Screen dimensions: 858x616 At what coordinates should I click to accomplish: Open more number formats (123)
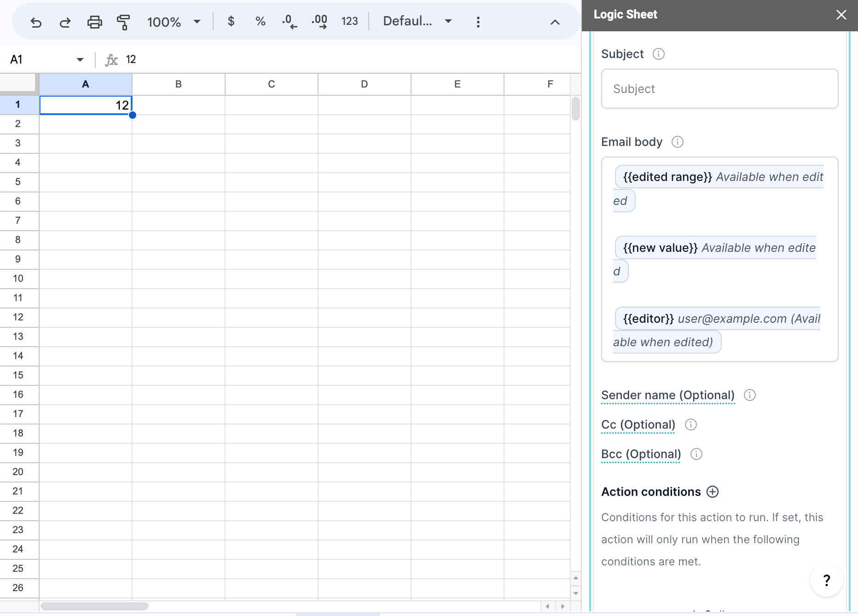349,21
